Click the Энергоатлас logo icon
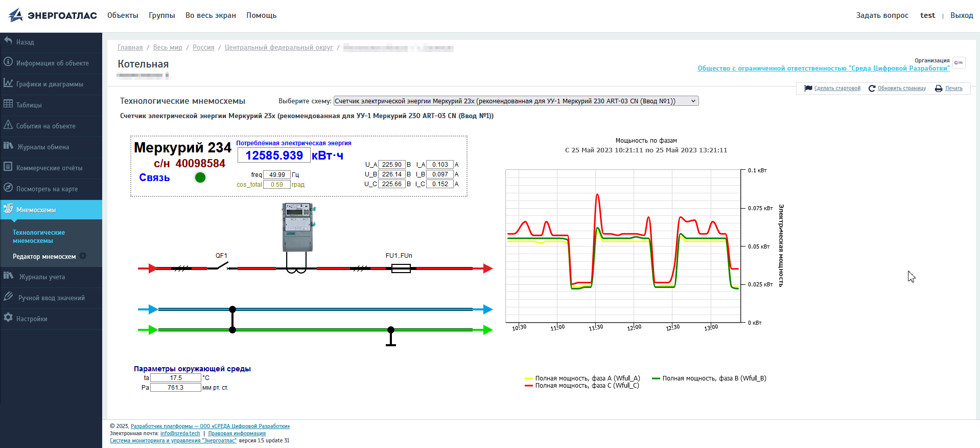This screenshot has width=980, height=448. [16, 15]
